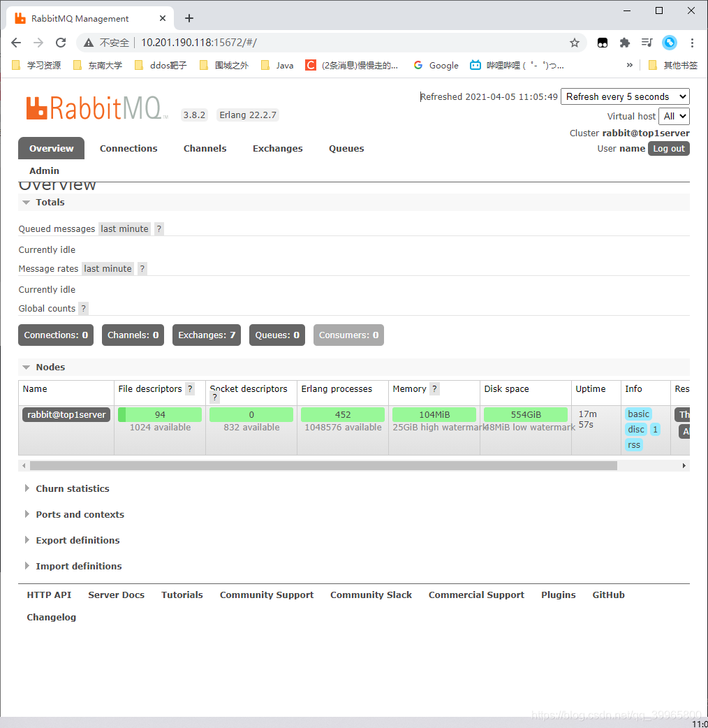
Task: Open the 哔哩哔哩 bookmark
Action: click(517, 66)
